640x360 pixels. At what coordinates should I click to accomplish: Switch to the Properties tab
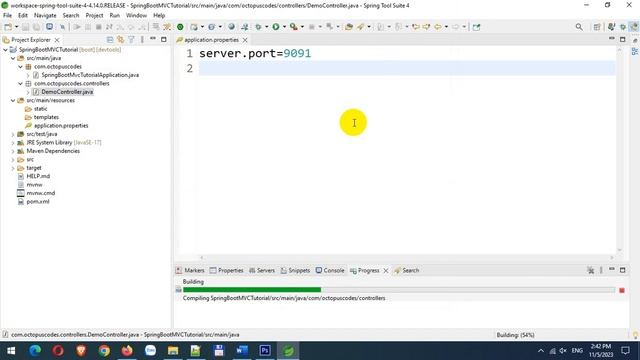point(227,270)
